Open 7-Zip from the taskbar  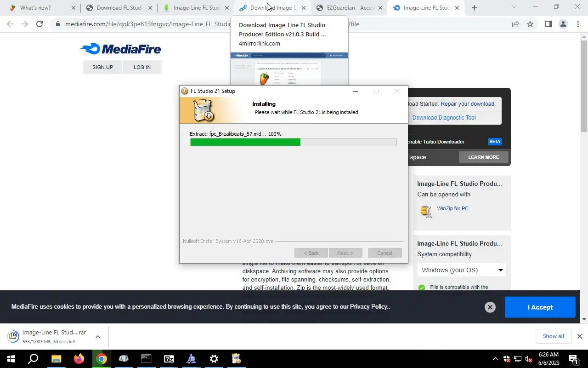click(x=169, y=359)
